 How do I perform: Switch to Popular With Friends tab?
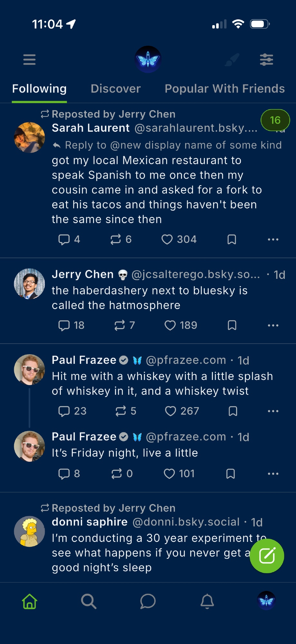(x=224, y=89)
